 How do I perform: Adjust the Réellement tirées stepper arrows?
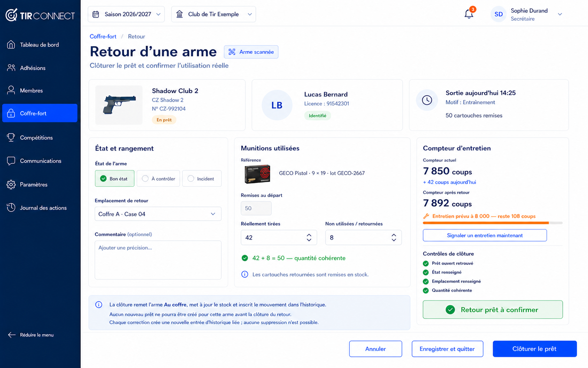tap(309, 237)
